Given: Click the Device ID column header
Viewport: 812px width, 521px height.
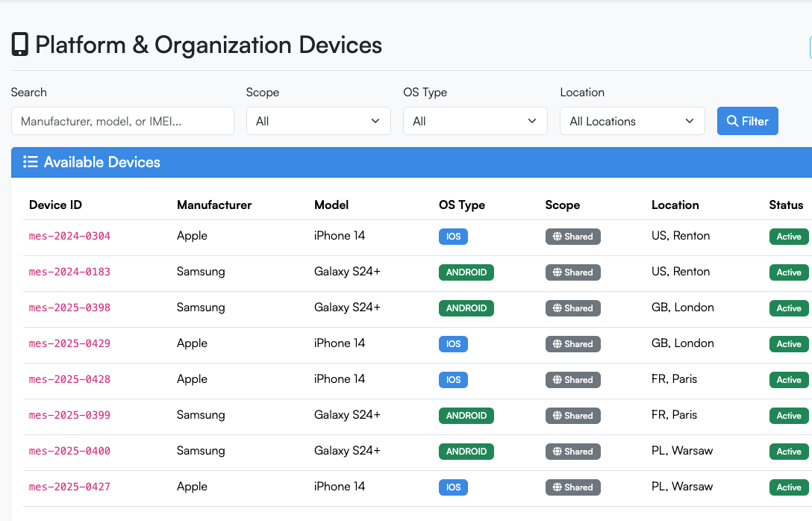Looking at the screenshot, I should click(55, 205).
